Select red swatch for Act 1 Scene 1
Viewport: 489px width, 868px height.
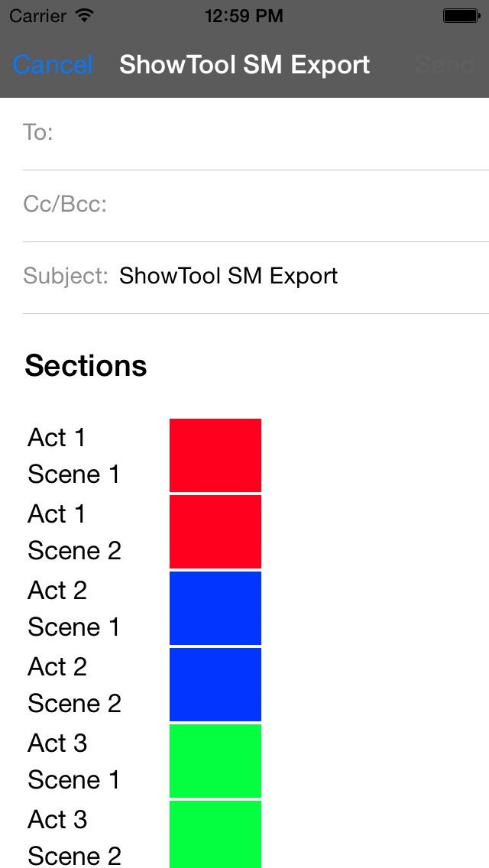(x=215, y=455)
